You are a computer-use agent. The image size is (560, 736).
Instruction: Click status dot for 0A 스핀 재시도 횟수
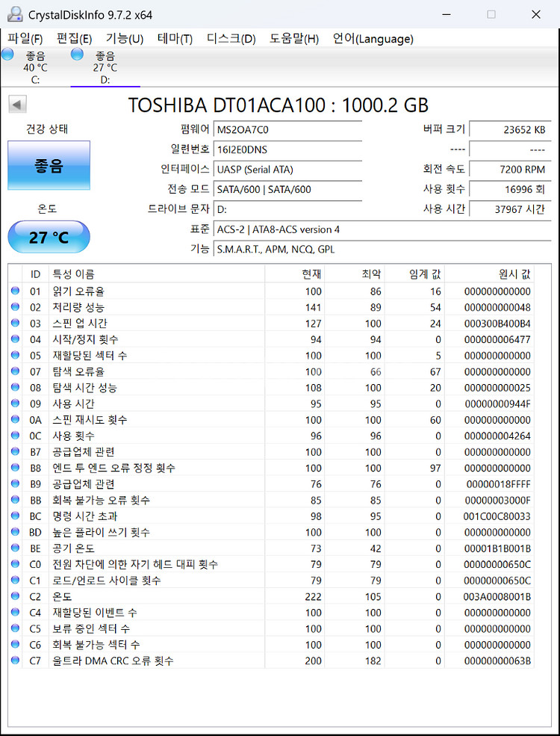pos(15,419)
